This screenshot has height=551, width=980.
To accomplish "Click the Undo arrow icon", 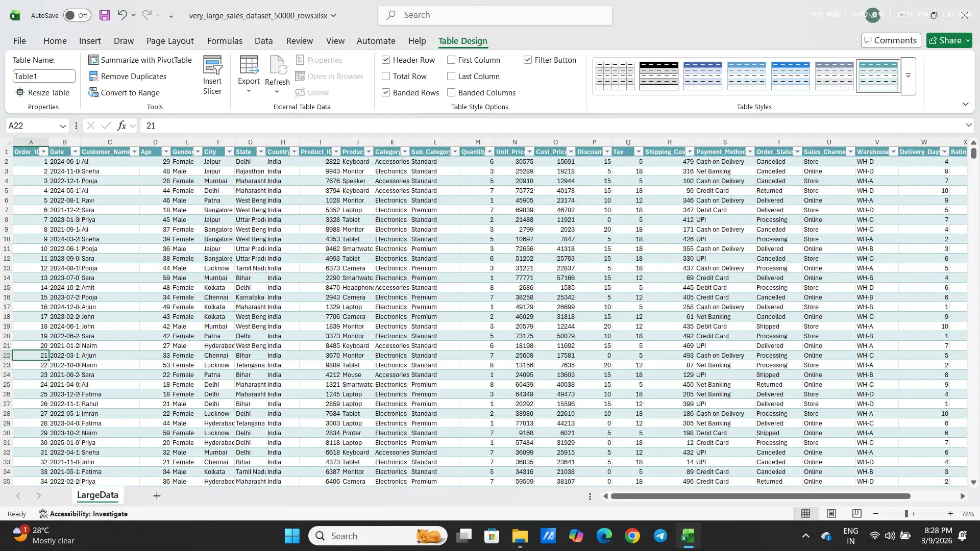I will pyautogui.click(x=121, y=15).
